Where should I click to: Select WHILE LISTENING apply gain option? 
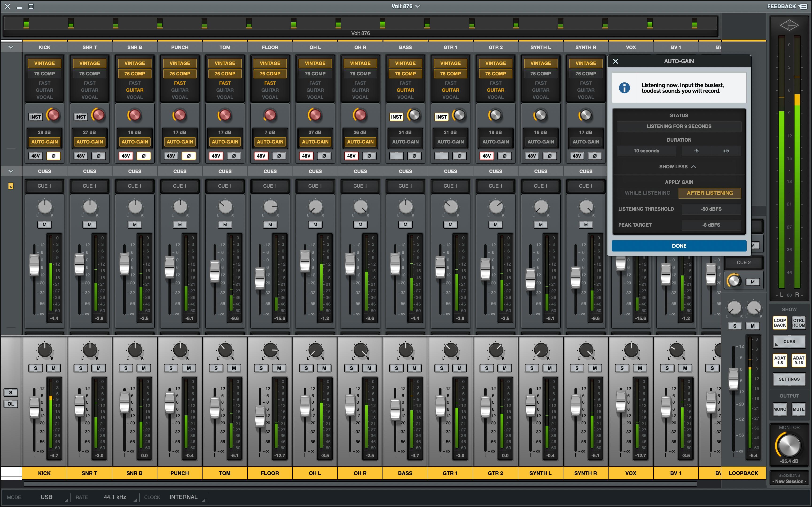click(647, 193)
